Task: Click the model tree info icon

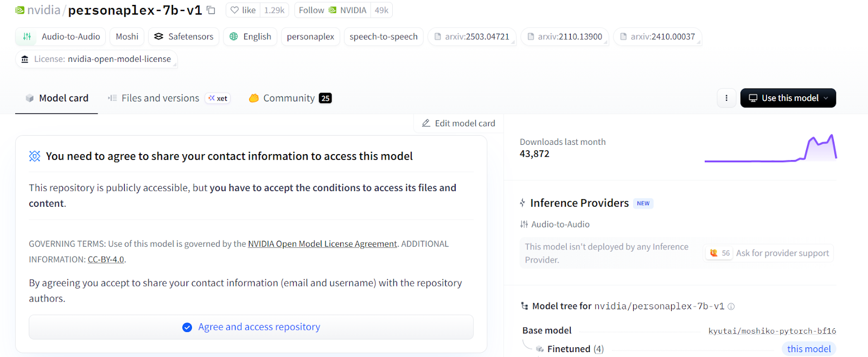Action: (731, 306)
